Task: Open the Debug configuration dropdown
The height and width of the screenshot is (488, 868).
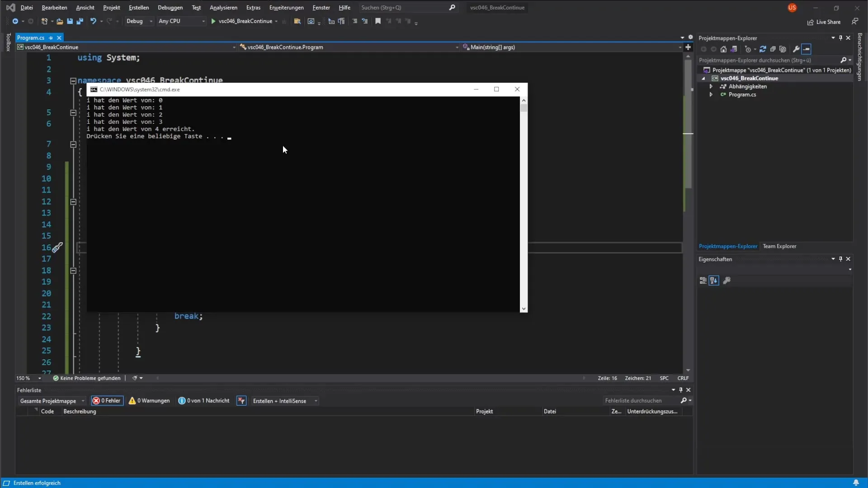Action: tap(139, 21)
